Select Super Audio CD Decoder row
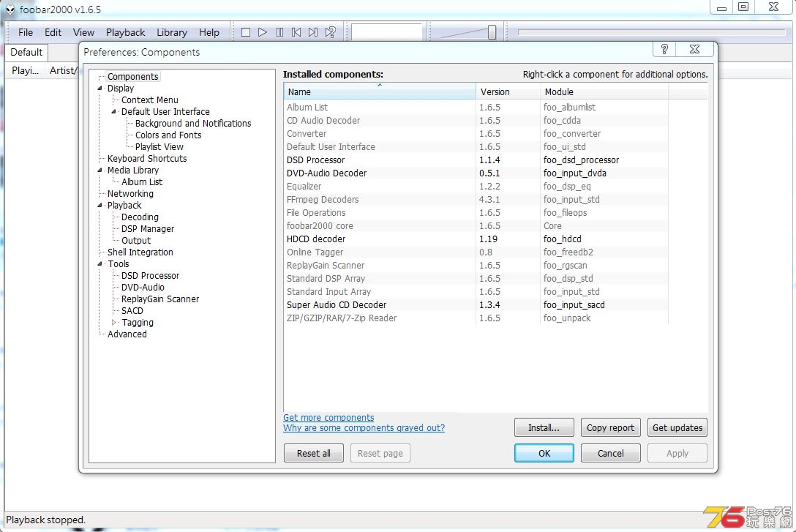The width and height of the screenshot is (796, 532). pos(476,305)
